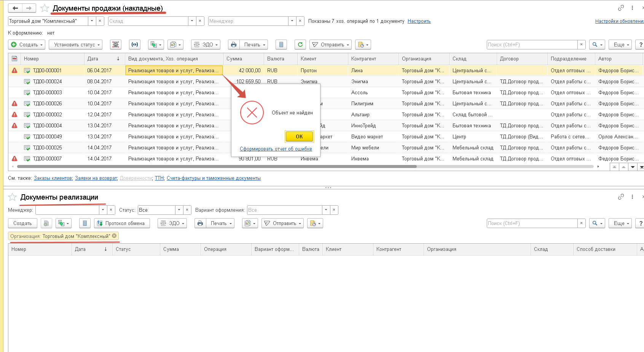Add top list to favorites with star icon
Image resolution: width=644 pixels, height=352 pixels.
coord(45,8)
